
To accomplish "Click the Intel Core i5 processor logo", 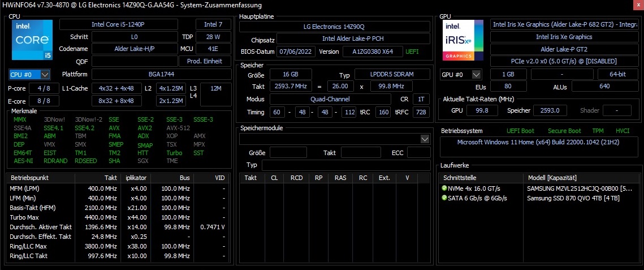I will pos(32,41).
